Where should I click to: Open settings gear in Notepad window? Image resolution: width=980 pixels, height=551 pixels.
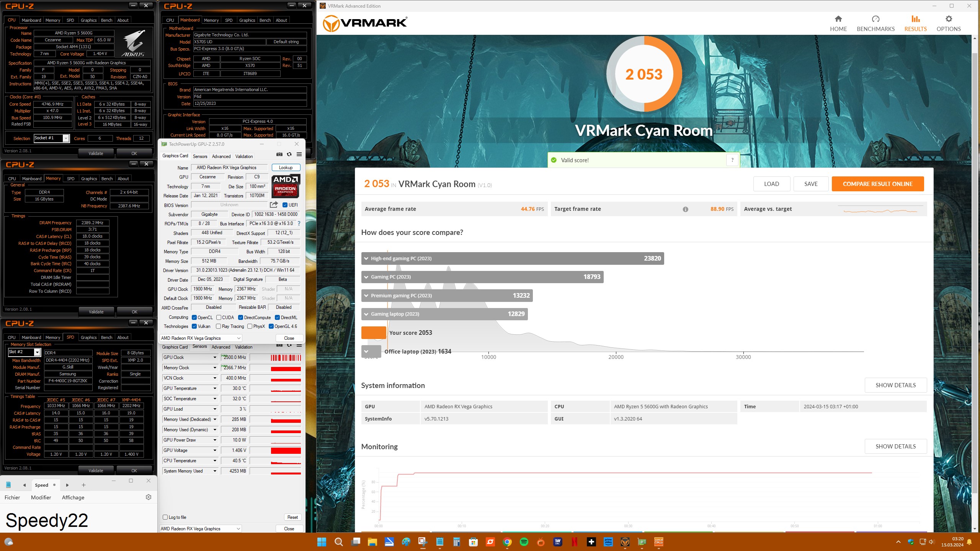[x=149, y=497]
